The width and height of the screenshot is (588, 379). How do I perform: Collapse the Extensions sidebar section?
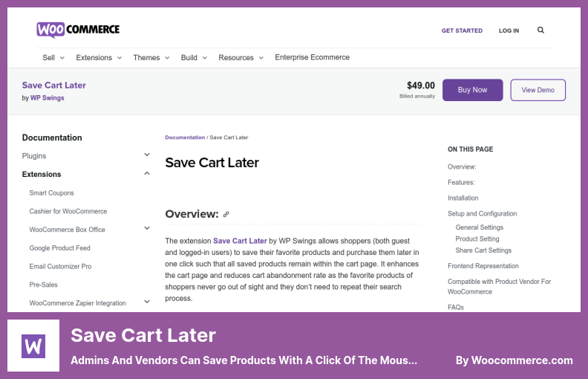coord(147,174)
